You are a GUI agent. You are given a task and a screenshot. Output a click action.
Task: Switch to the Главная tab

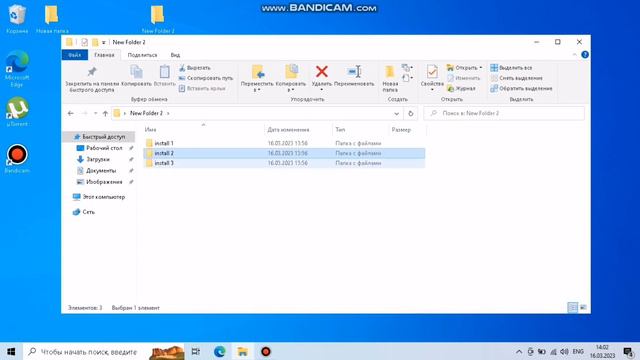click(104, 55)
